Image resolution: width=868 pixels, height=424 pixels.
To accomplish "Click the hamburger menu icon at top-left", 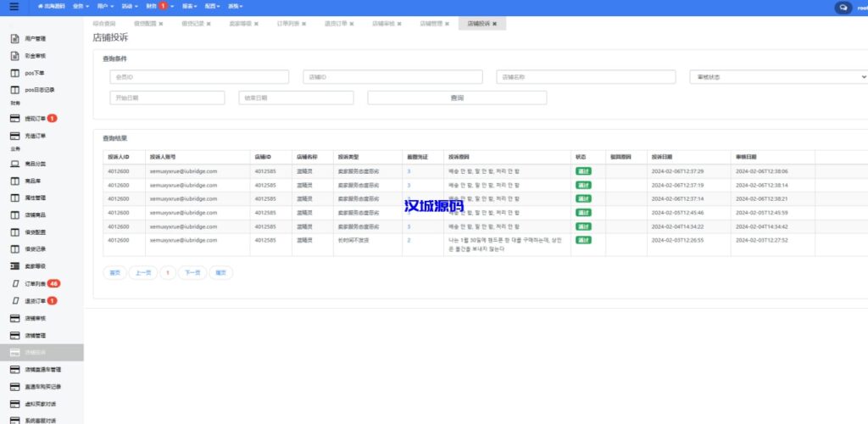I will coord(14,7).
